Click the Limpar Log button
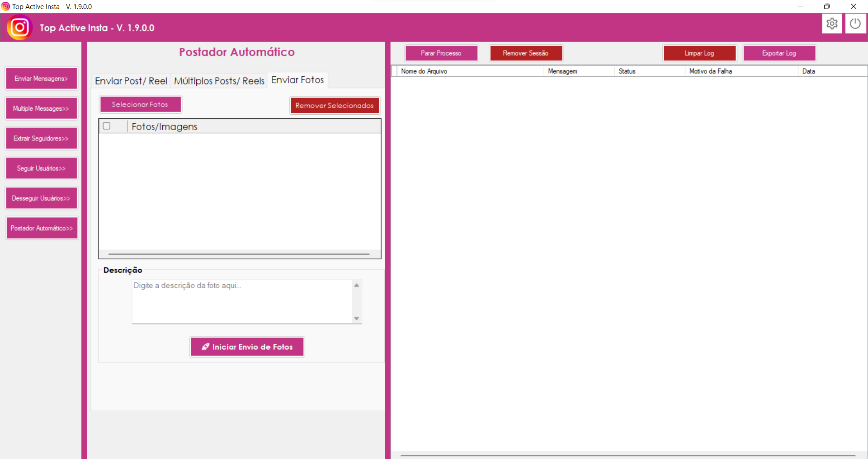The width and height of the screenshot is (868, 459). point(699,53)
